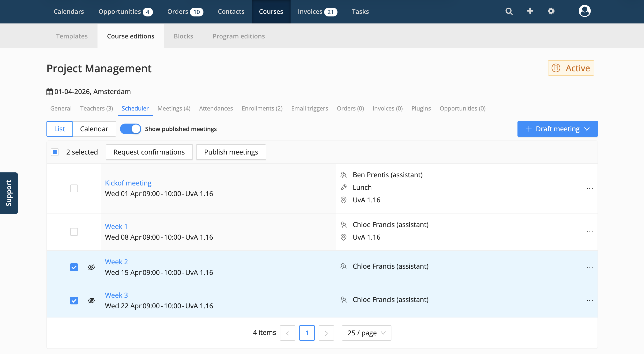Open Opportunities in top navigation
Screen dimensions: 644x354
pos(126,12)
